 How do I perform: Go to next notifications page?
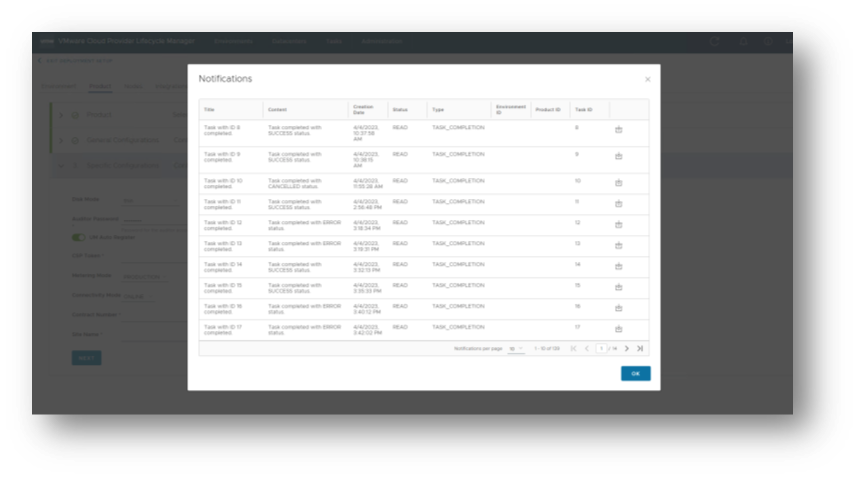point(627,348)
